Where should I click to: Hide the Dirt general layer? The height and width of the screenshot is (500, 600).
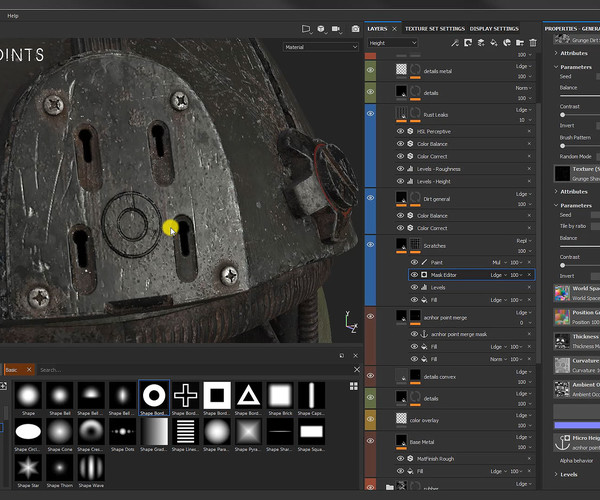[370, 198]
